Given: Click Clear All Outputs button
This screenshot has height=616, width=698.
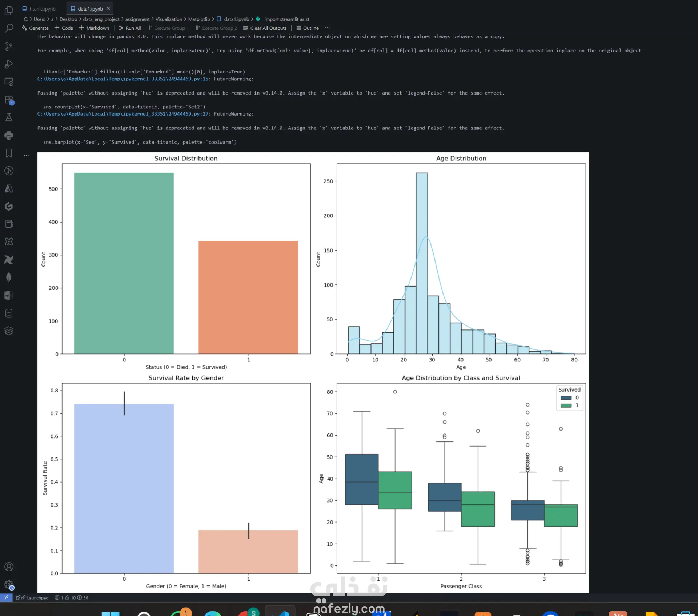Looking at the screenshot, I should point(265,28).
